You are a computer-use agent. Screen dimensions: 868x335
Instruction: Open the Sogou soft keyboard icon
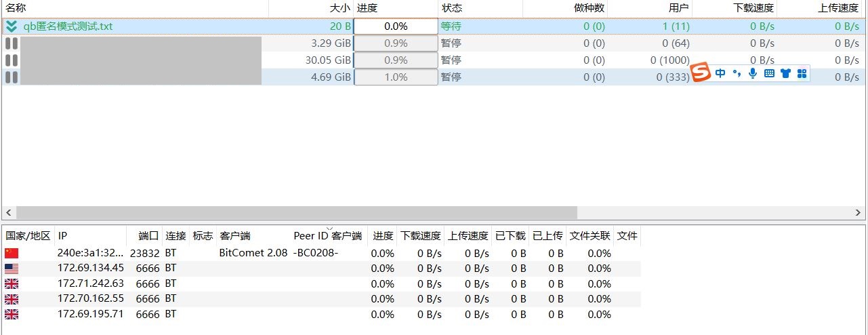[x=769, y=73]
